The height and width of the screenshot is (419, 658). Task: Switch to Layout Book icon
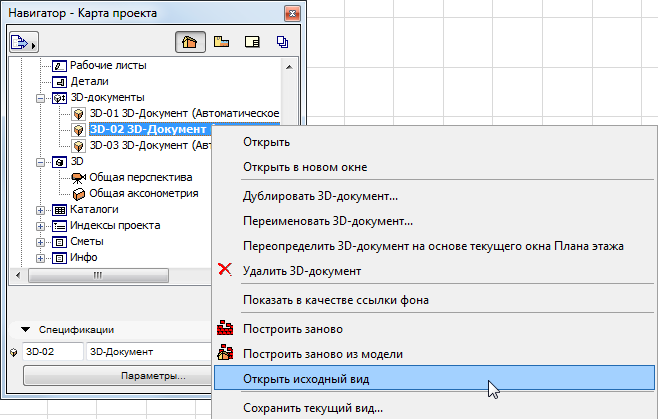252,42
